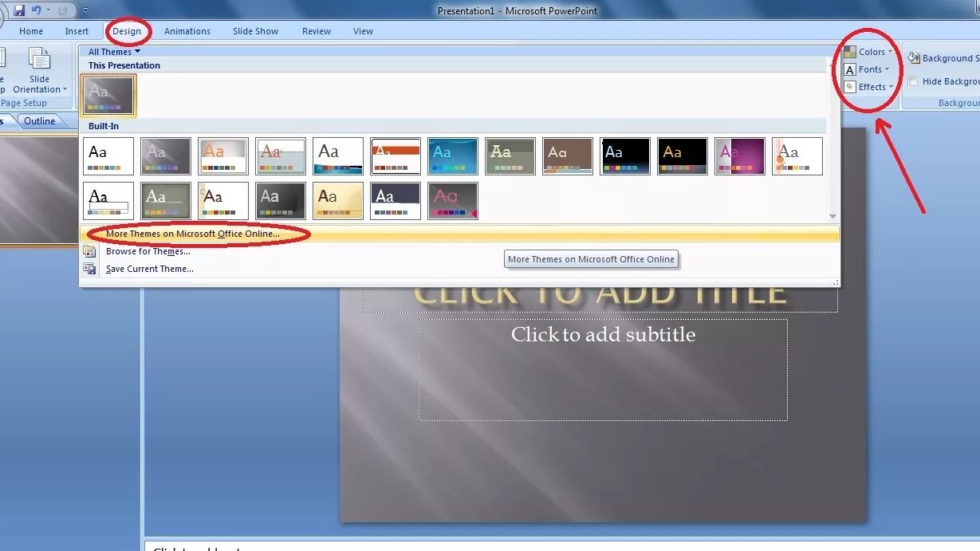Select the black theme with gold Aa

[x=683, y=156]
